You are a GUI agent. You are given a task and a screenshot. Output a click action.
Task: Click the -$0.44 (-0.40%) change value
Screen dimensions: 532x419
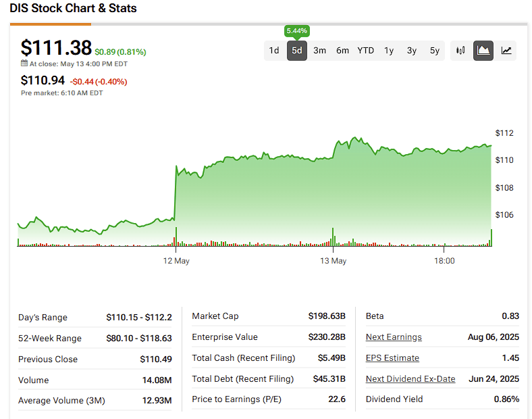point(99,82)
